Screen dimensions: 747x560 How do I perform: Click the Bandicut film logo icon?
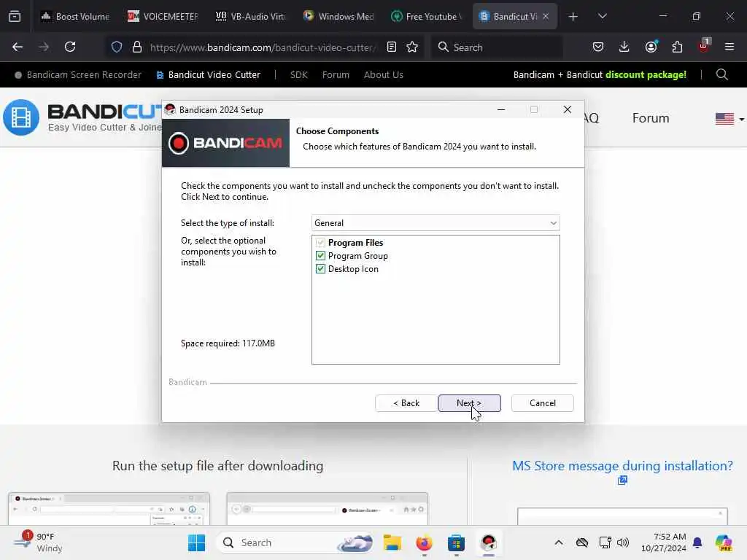[x=21, y=117]
